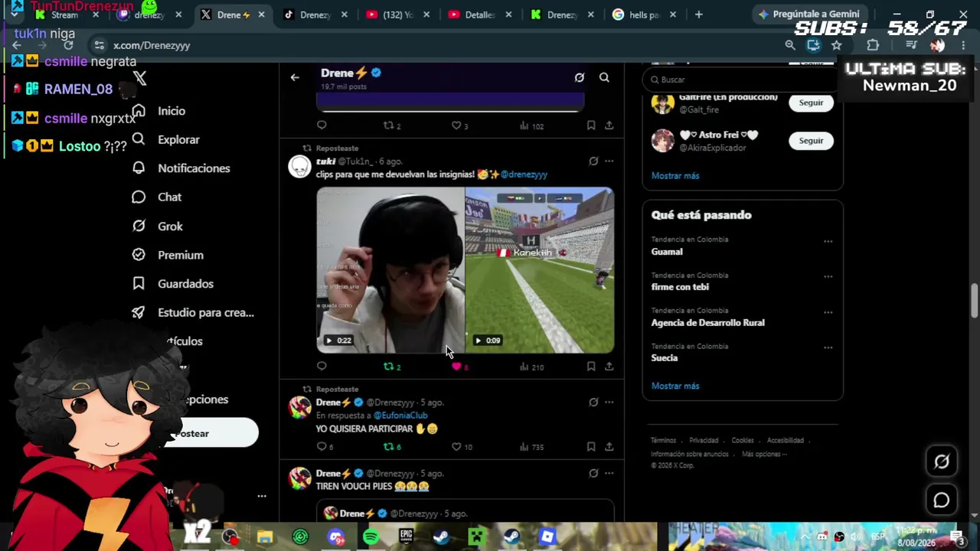Ask Grok about the TIREN VOUCH PIJES post
This screenshot has width=980, height=551.
click(x=593, y=473)
